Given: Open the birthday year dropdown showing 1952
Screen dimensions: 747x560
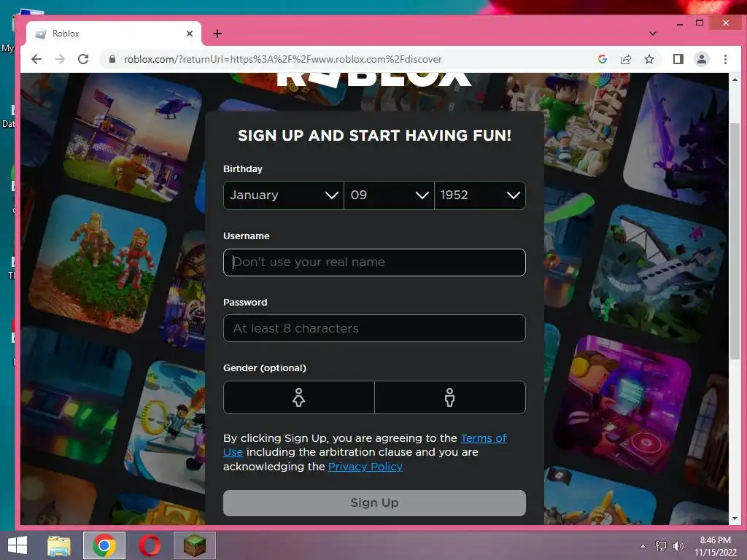Looking at the screenshot, I should (480, 195).
